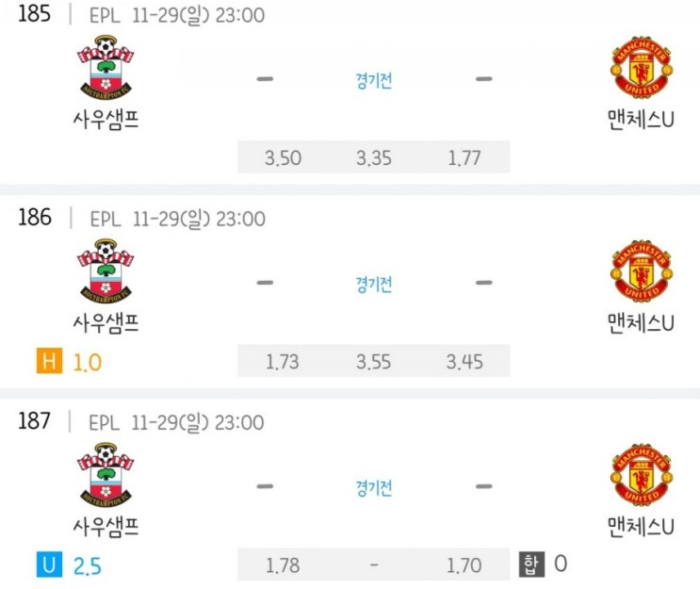700x589 pixels.
Task: Click Southampton crest in match 186
Action: (x=106, y=273)
